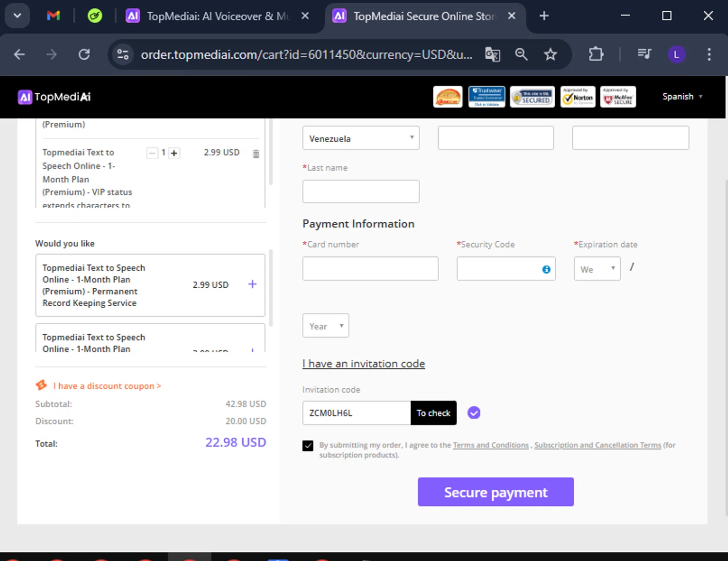
Task: Go back to previous page
Action: (19, 54)
